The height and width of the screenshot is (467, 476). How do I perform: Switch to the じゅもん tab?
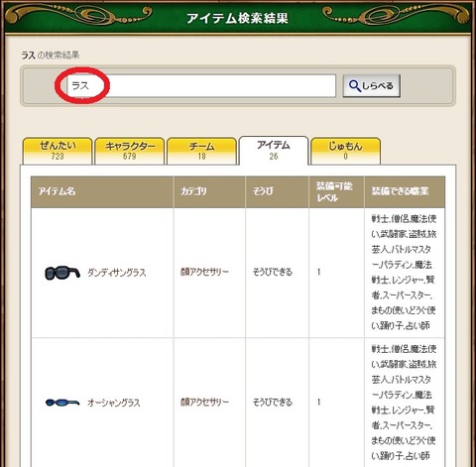coord(346,151)
